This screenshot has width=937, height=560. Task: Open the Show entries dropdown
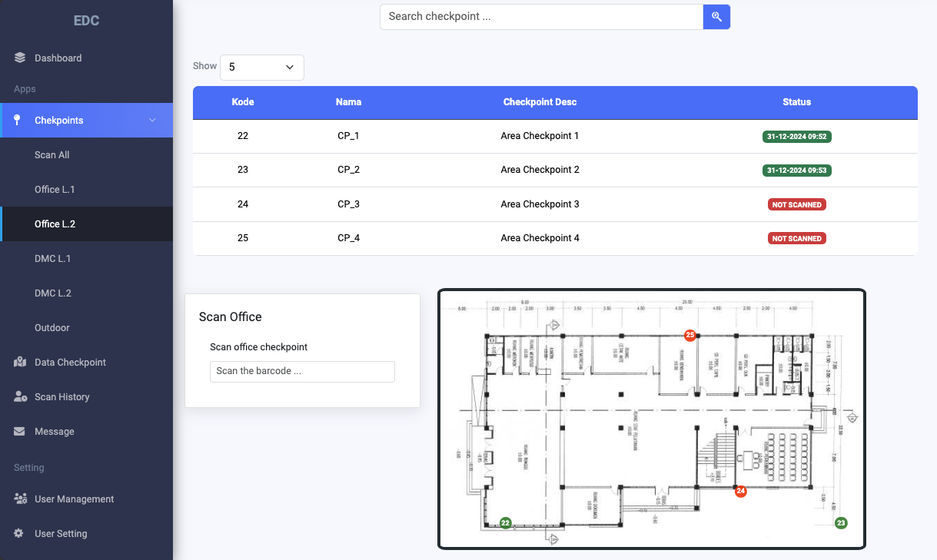click(261, 68)
